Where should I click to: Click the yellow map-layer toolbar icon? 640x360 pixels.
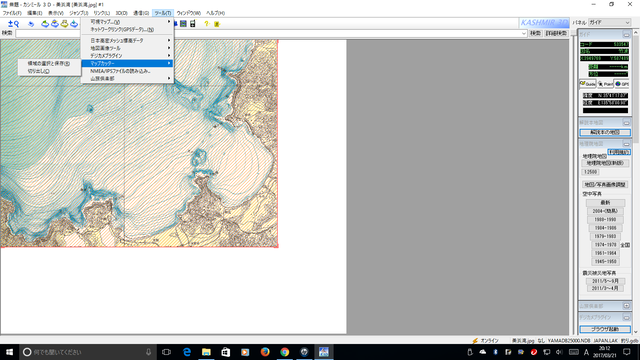(64, 24)
